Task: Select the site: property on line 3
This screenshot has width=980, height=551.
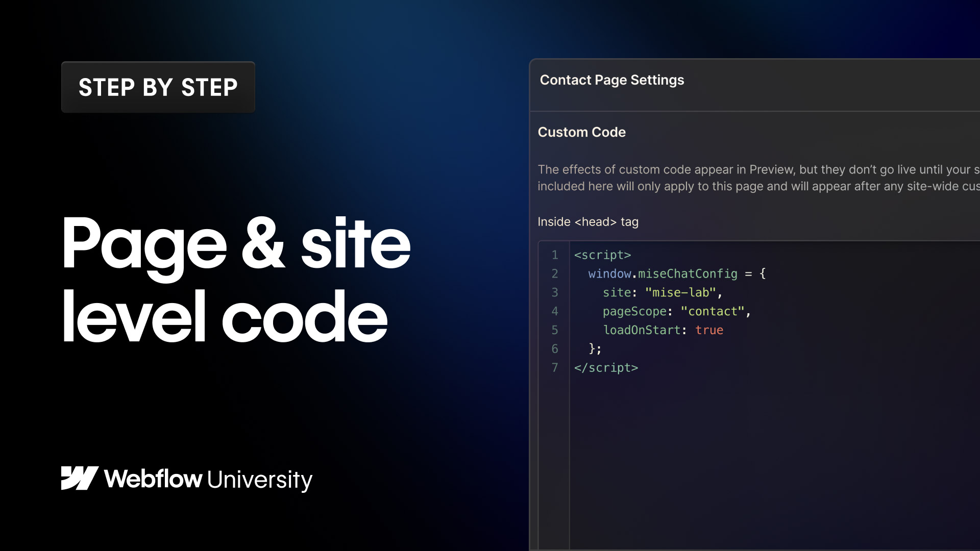Action: tap(618, 292)
